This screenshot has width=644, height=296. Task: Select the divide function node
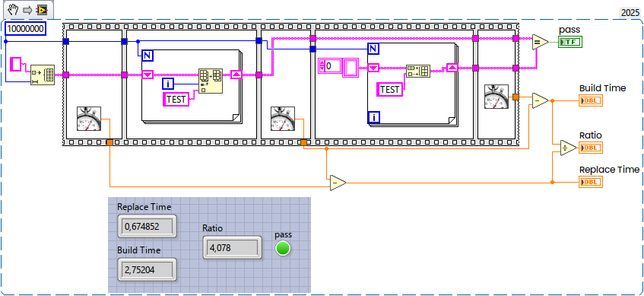[x=569, y=148]
